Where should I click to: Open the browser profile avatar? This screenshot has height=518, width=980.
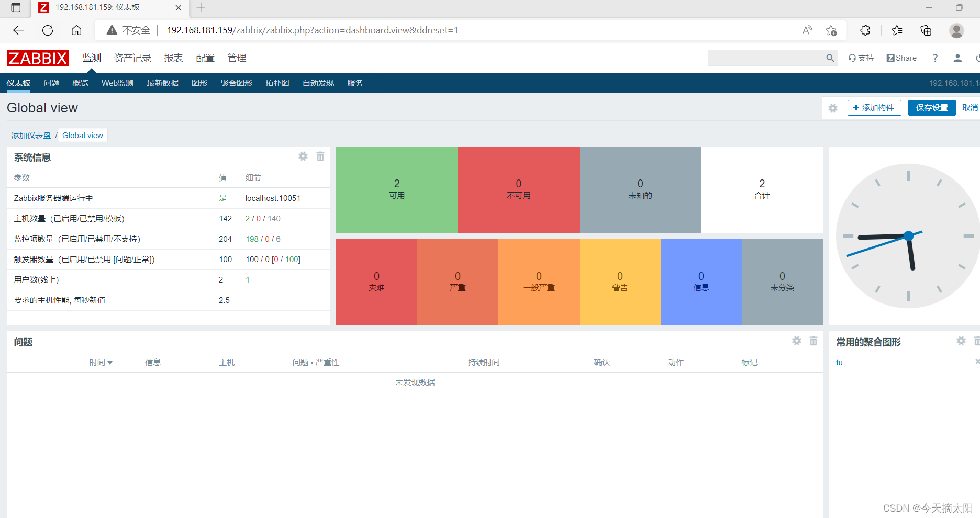[956, 30]
